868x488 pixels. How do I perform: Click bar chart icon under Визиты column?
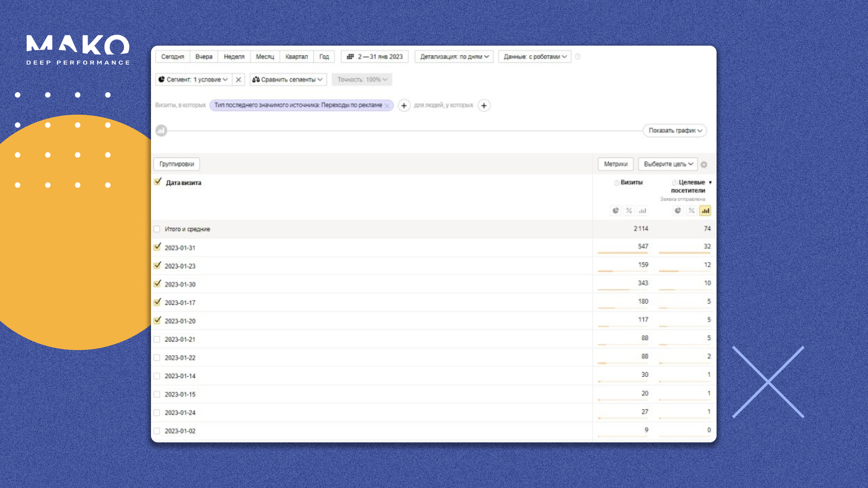pyautogui.click(x=642, y=211)
